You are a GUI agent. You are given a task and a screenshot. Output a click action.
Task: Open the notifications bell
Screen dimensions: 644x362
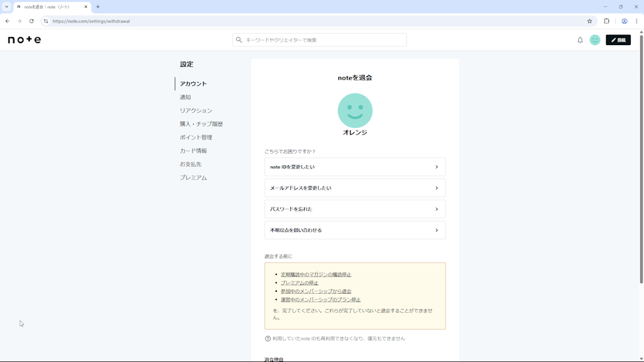click(580, 40)
